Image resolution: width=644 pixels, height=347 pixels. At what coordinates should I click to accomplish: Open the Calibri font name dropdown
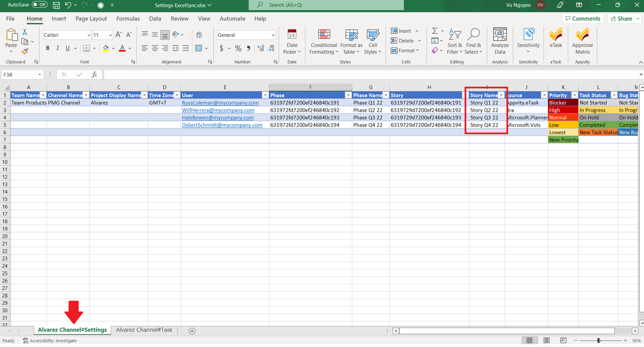pyautogui.click(x=88, y=35)
